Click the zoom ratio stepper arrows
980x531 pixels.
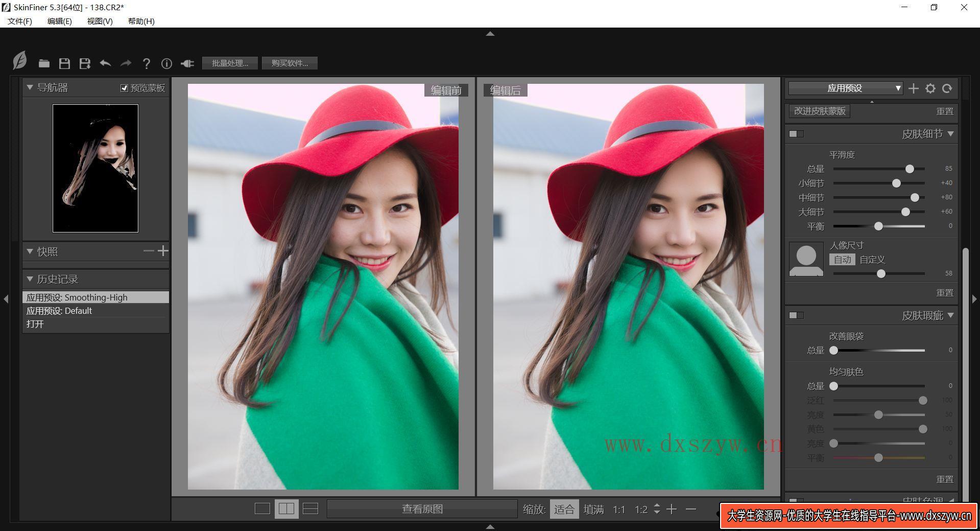(657, 509)
